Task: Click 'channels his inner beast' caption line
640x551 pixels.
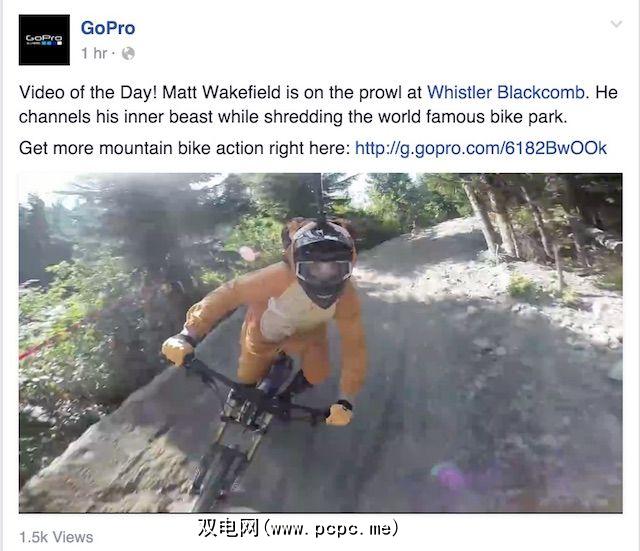Action: tap(116, 117)
